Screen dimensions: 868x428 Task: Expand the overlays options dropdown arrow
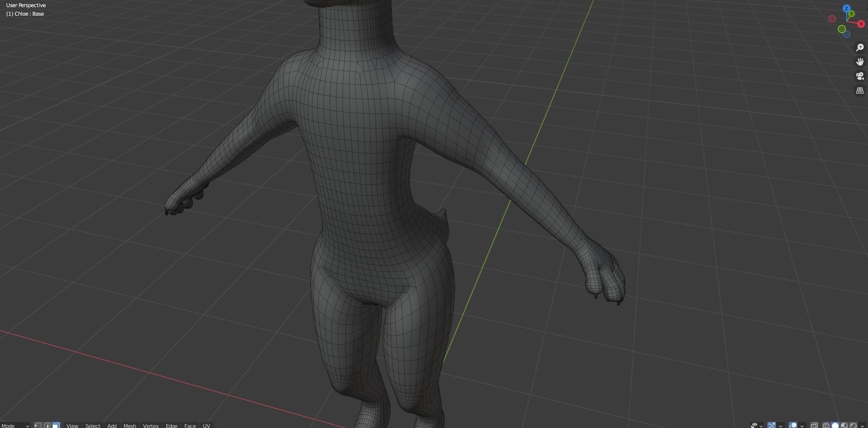point(802,425)
